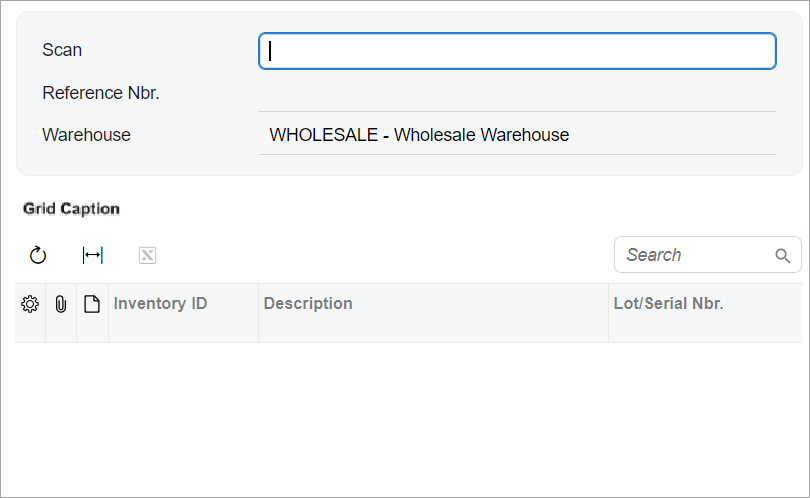Click the Description column header
The height and width of the screenshot is (498, 810).
[x=308, y=303]
